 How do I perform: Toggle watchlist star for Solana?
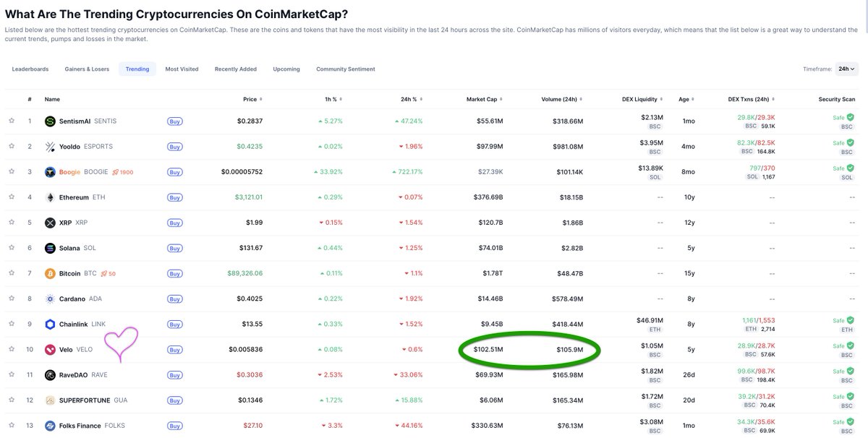click(12, 248)
